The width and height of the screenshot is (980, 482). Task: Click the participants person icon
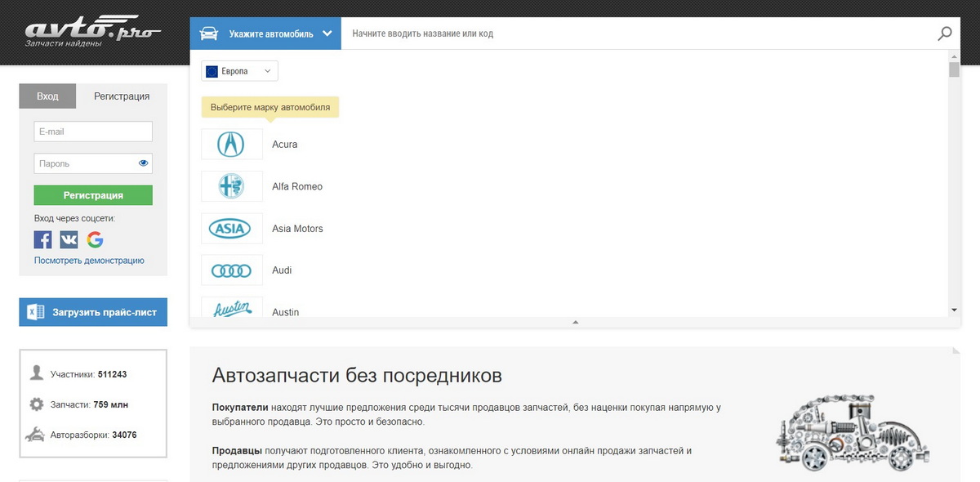(36, 373)
